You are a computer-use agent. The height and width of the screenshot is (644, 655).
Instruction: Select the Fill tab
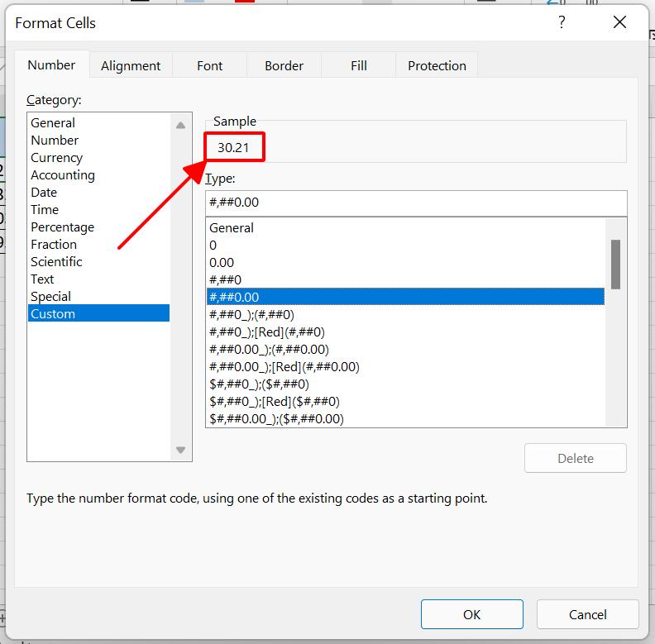(x=358, y=66)
